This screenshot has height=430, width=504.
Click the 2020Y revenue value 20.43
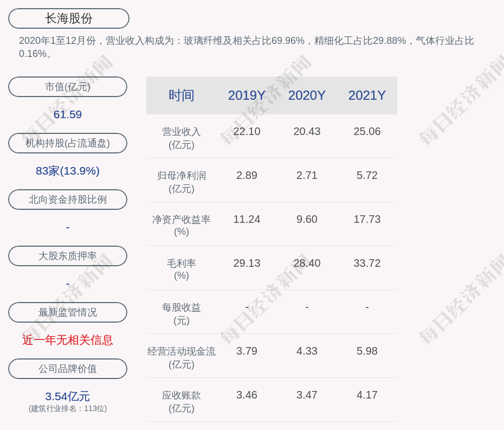click(x=307, y=131)
